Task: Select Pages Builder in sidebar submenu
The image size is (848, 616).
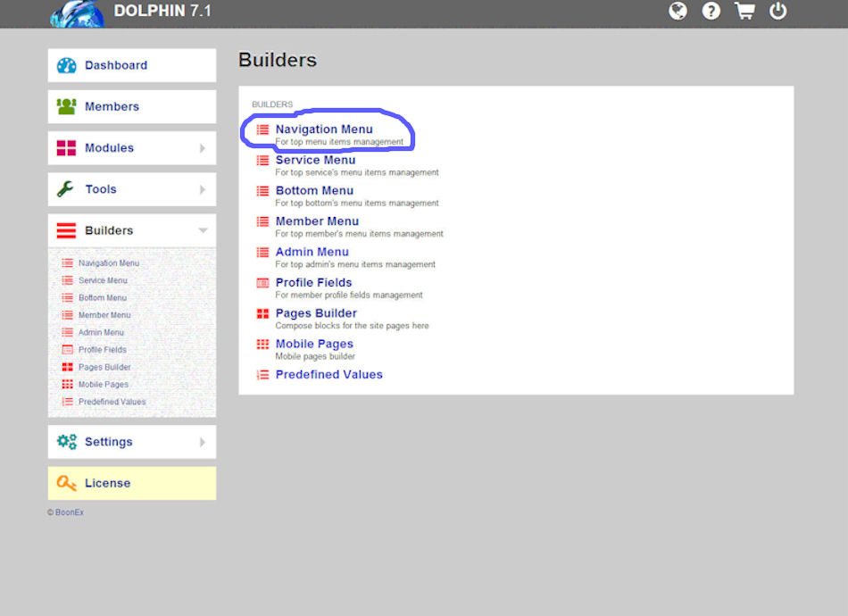Action: coord(104,367)
